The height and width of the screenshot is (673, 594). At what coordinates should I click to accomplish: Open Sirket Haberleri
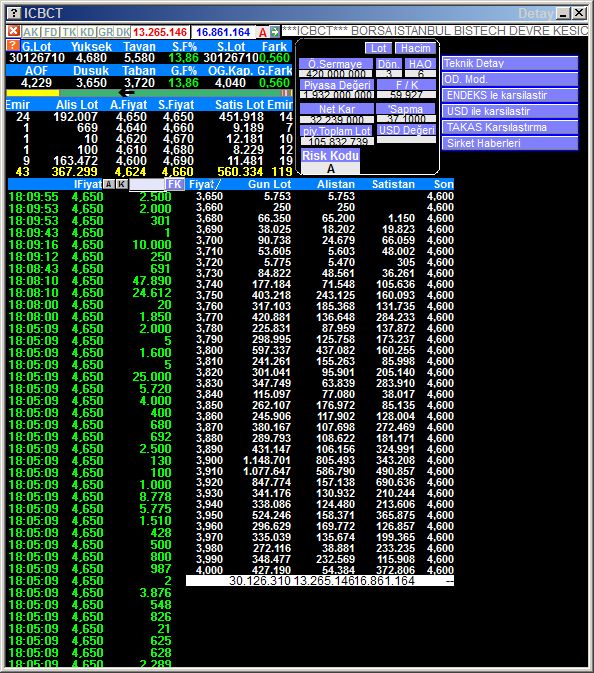coord(510,143)
